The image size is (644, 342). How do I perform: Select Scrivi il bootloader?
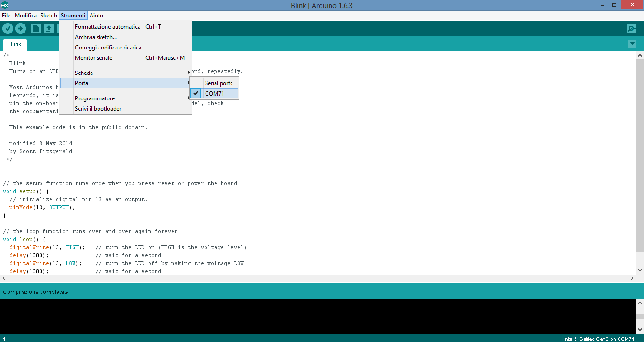click(98, 109)
